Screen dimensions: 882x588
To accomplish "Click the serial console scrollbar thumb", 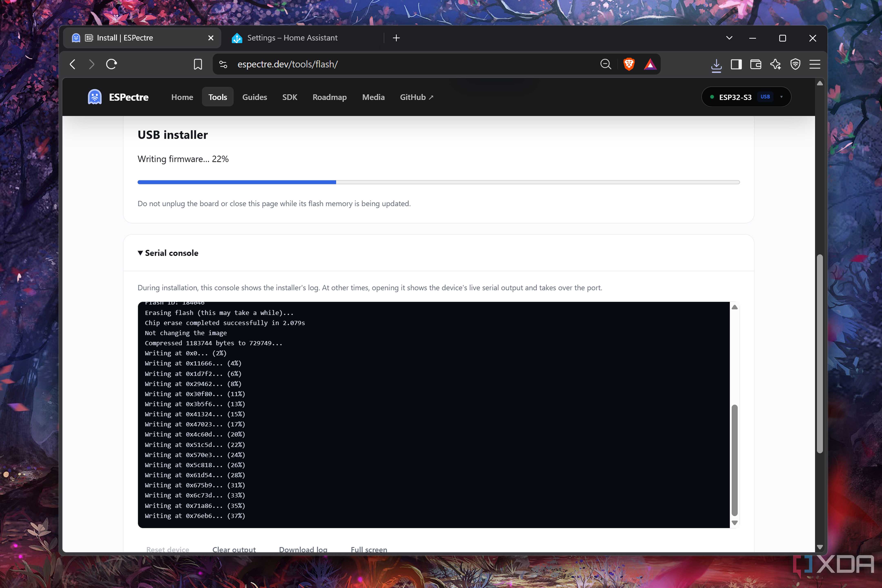I will click(x=735, y=460).
